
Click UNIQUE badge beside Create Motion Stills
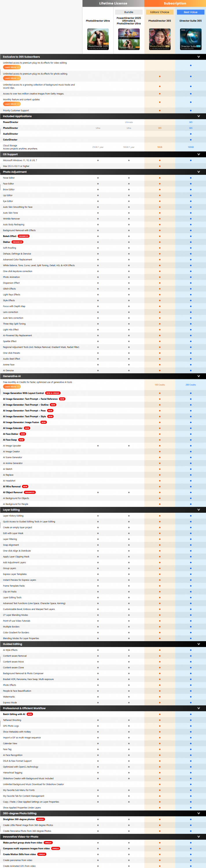(x=42, y=854)
